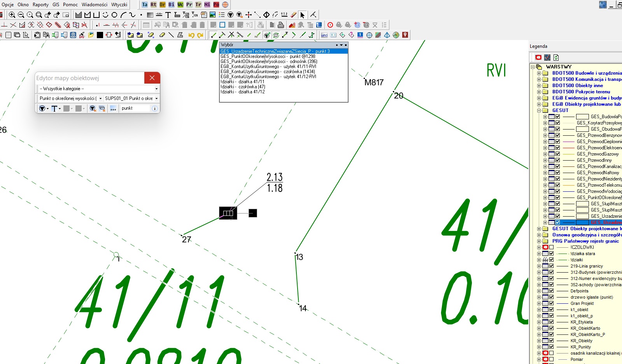622x364 pixels.
Task: Click the redo arrow icon
Action: 200,35
